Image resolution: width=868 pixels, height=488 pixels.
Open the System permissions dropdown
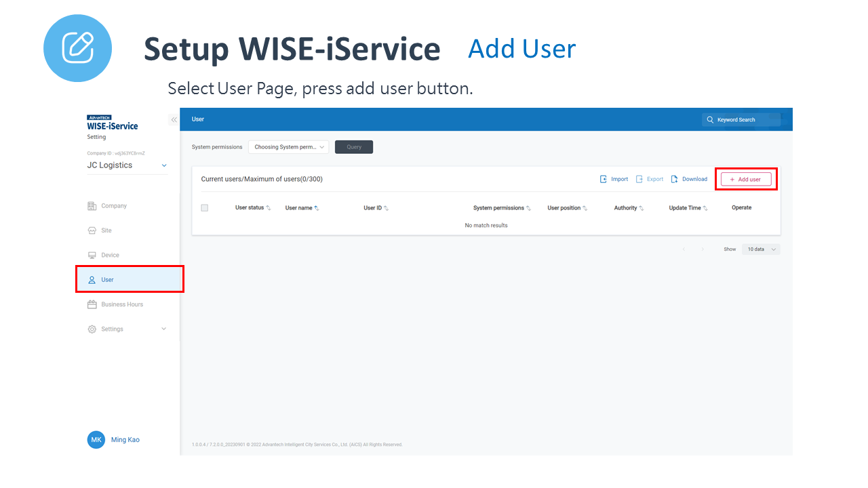coord(288,147)
